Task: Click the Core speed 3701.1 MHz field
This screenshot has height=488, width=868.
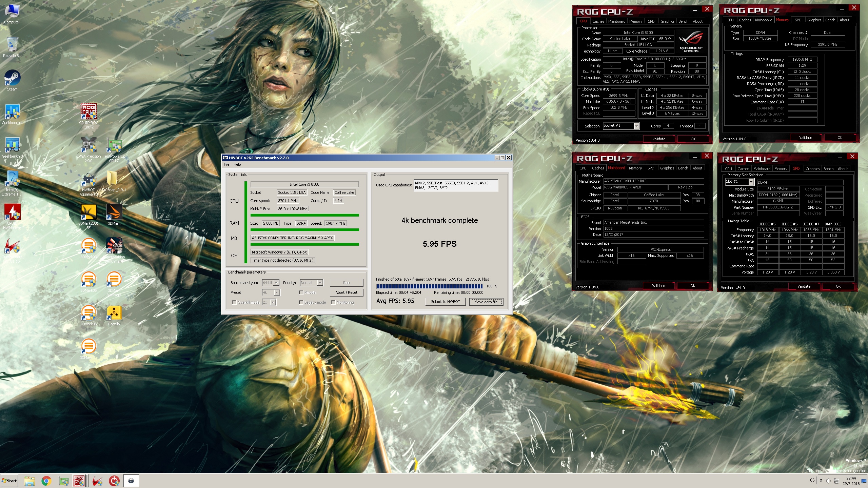Action: click(288, 201)
